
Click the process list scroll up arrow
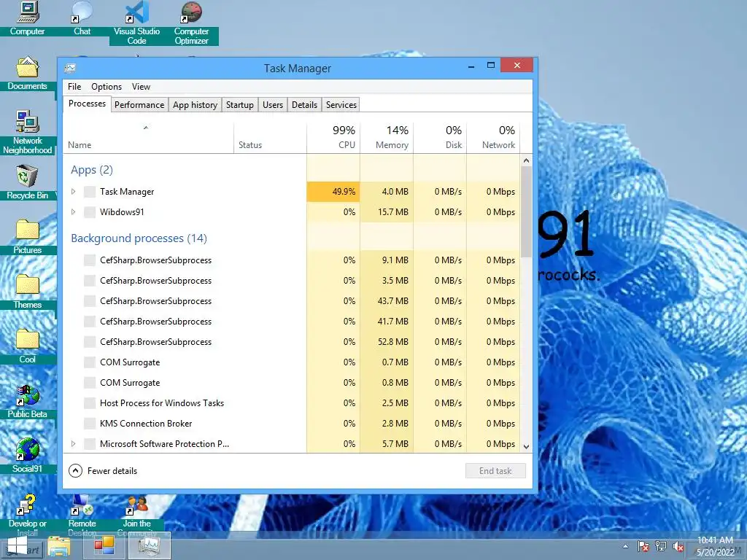tap(526, 160)
